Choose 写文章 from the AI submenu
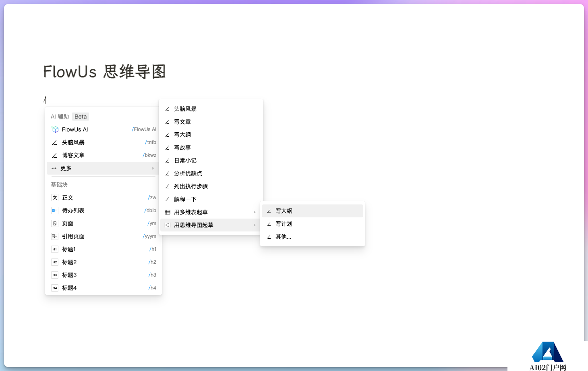Screen dimensions: 588x371 (211, 122)
